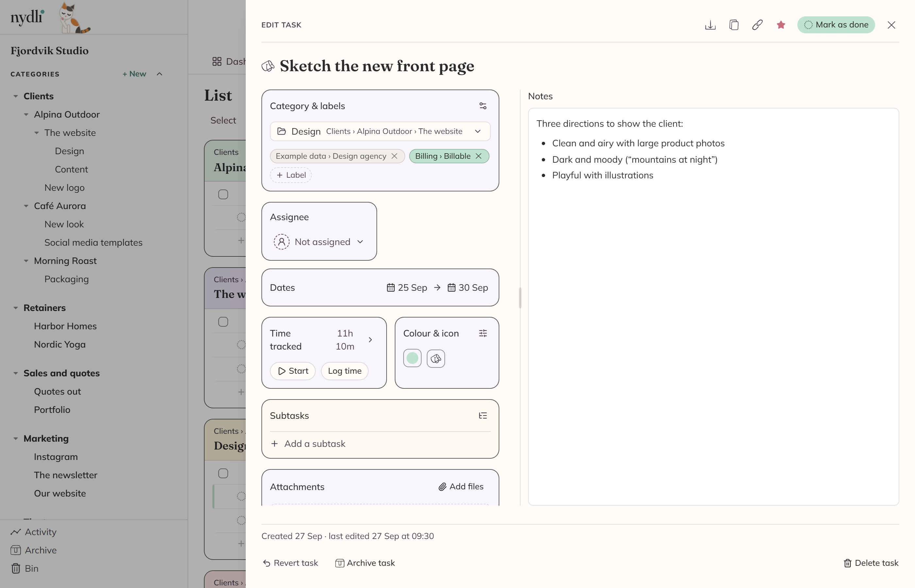
Task: Open the Not assigned assignee dropdown
Action: point(319,242)
